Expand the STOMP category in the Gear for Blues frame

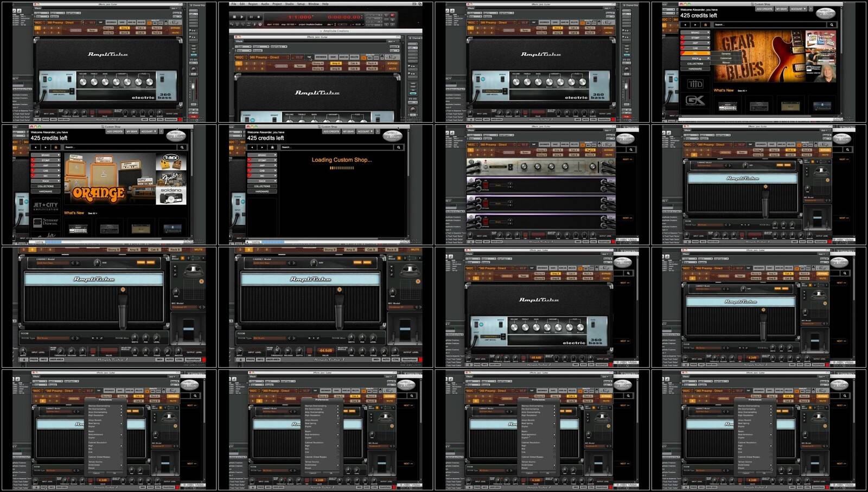pyautogui.click(x=695, y=37)
